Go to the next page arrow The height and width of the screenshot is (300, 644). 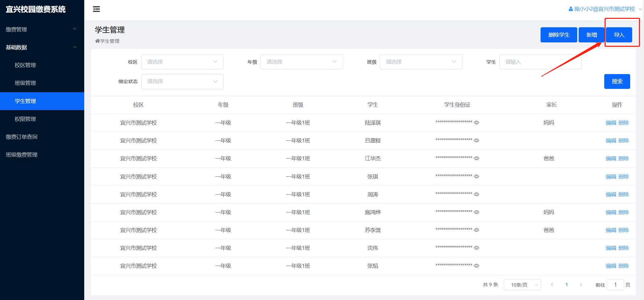pyautogui.click(x=581, y=285)
